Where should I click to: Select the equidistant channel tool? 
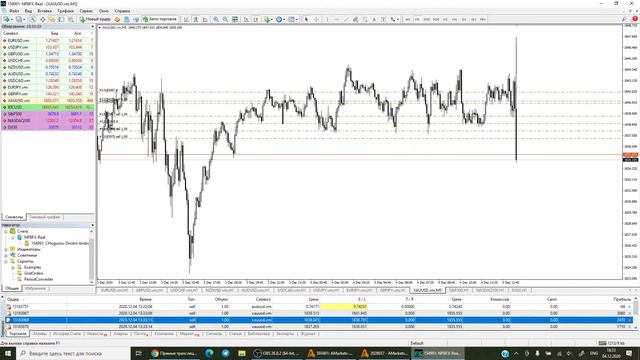(356, 19)
